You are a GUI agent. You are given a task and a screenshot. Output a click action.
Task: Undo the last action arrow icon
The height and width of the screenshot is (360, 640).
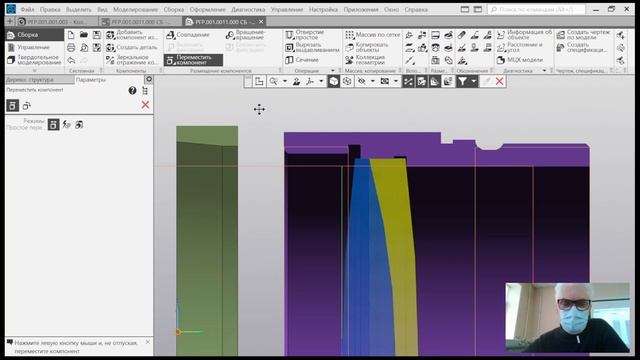[x=71, y=60]
